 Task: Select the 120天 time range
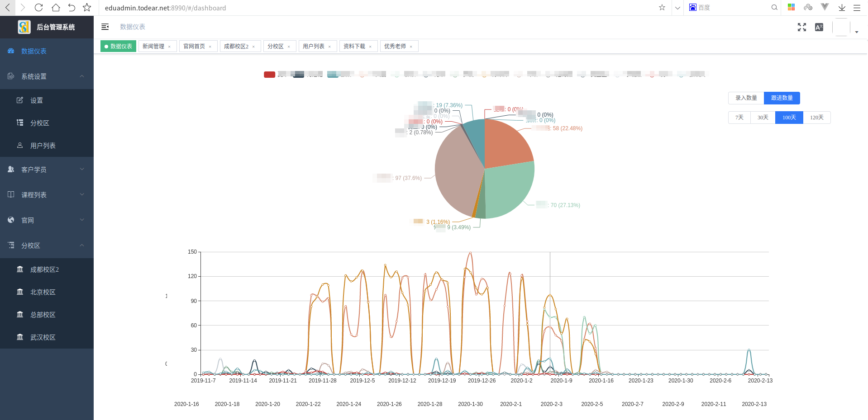[816, 118]
